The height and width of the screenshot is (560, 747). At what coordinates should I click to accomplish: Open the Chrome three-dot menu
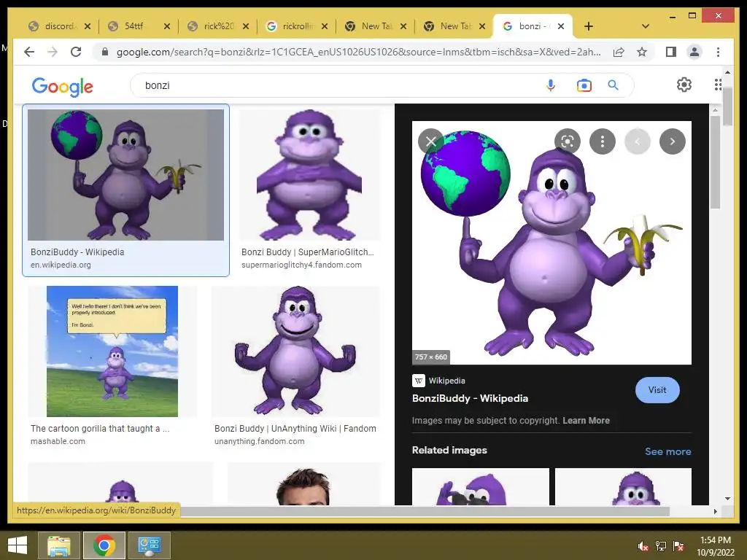pyautogui.click(x=718, y=52)
